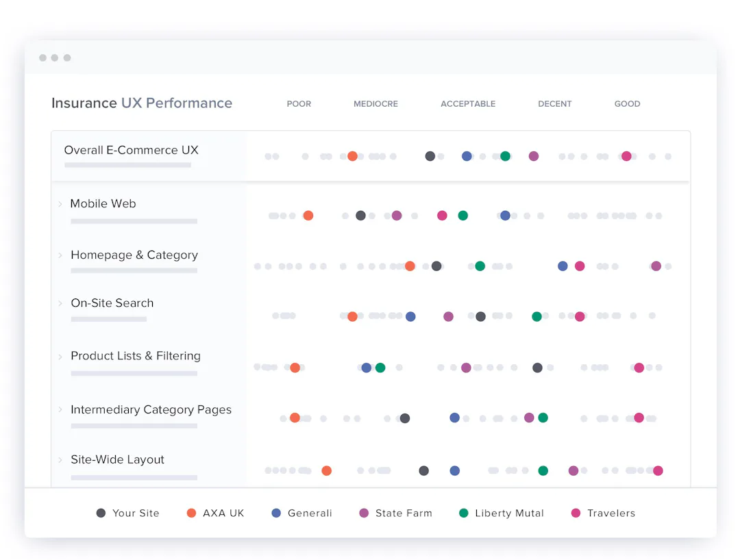Toggle visibility of the Generali legend entry

(x=301, y=513)
